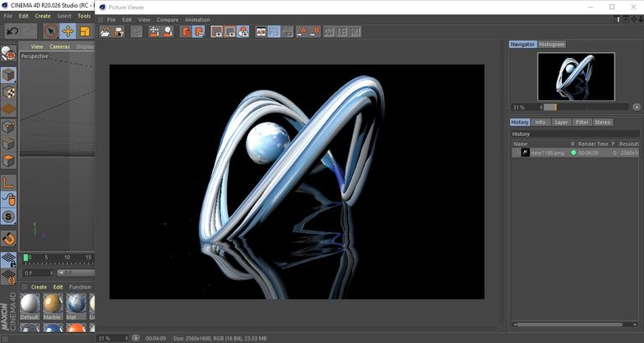Select the Layer tab
This screenshot has height=343, width=644.
click(561, 122)
